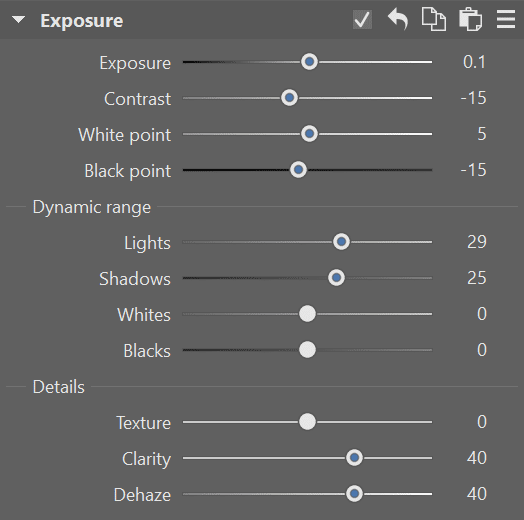Open the Exposure hamburger menu
Viewport: 524px width, 520px height.
[x=506, y=19]
